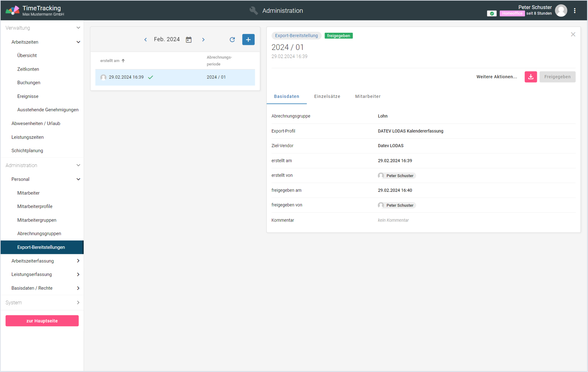This screenshot has width=588, height=372.
Task: Expand the System section
Action: coord(78,303)
